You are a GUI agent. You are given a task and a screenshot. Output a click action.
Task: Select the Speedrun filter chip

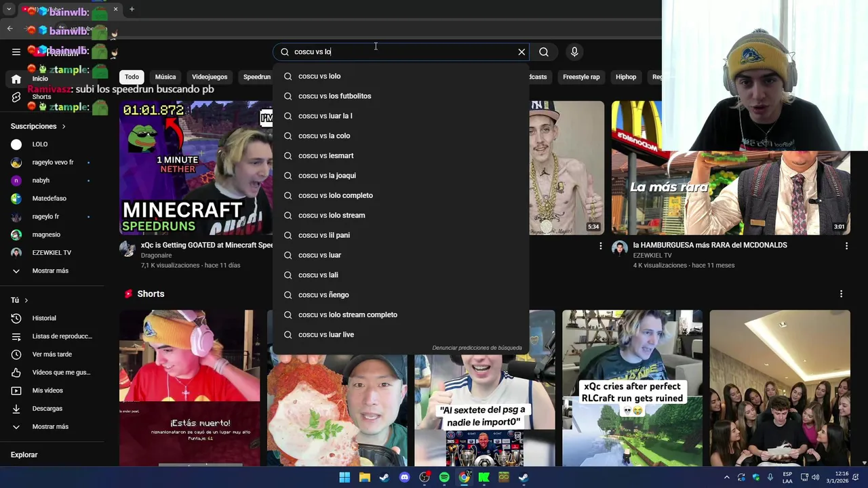(257, 77)
